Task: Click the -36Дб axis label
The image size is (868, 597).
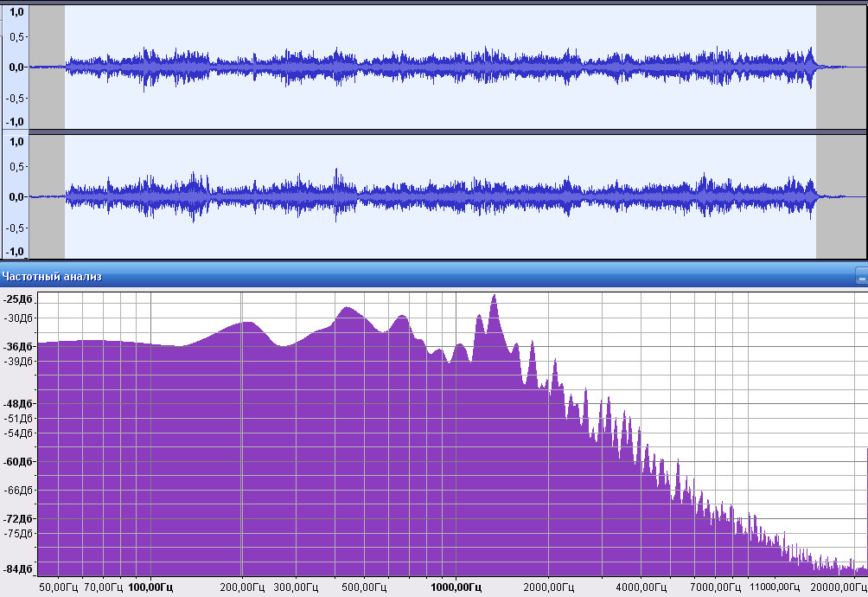Action: 17,347
